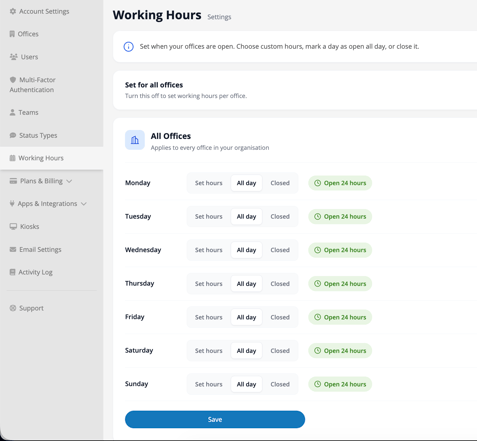Mark Wednesday as Closed
The image size is (477, 441).
click(x=280, y=250)
